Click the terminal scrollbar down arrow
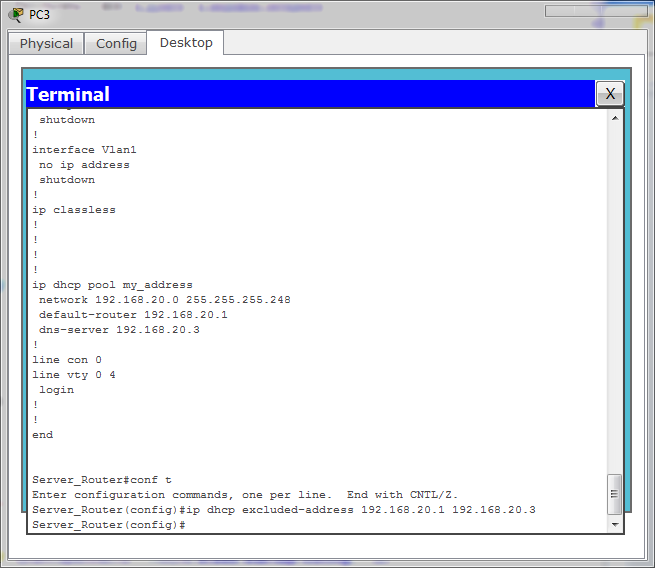 click(x=615, y=525)
